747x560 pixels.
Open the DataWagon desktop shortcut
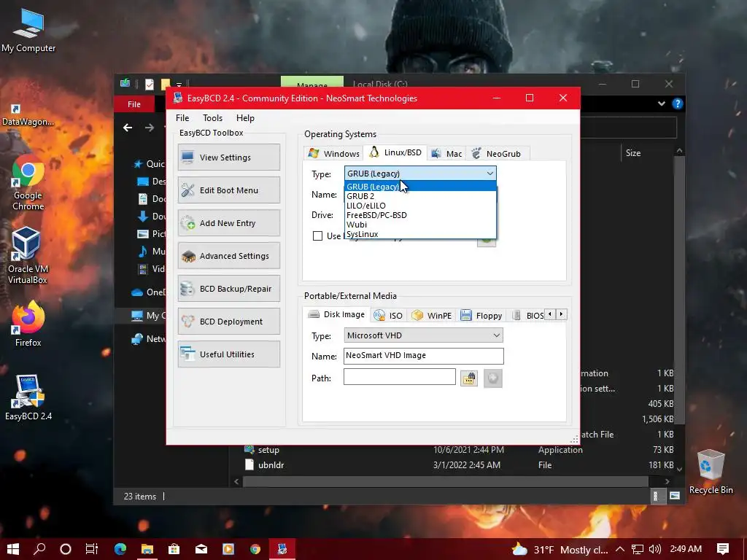pyautogui.click(x=28, y=116)
